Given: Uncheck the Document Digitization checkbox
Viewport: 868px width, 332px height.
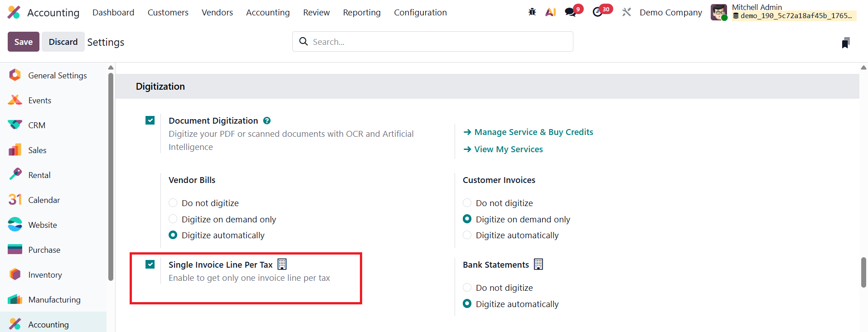Looking at the screenshot, I should point(150,120).
